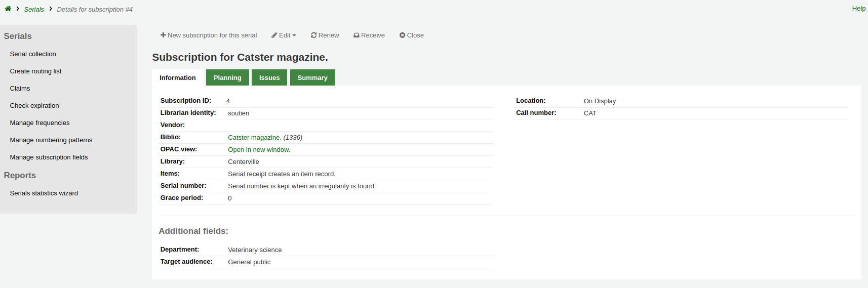The height and width of the screenshot is (288, 868).
Task: Go to Serials in the breadcrumb
Action: click(x=34, y=10)
